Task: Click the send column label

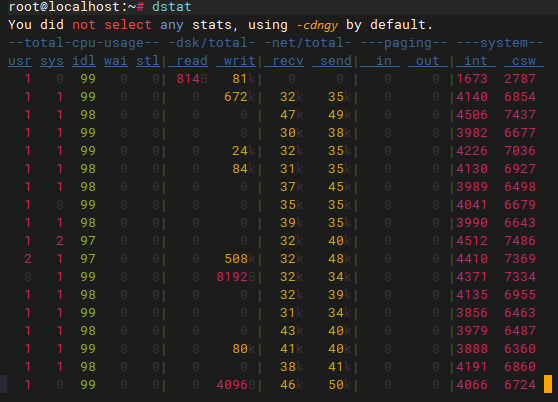Action: [332, 61]
